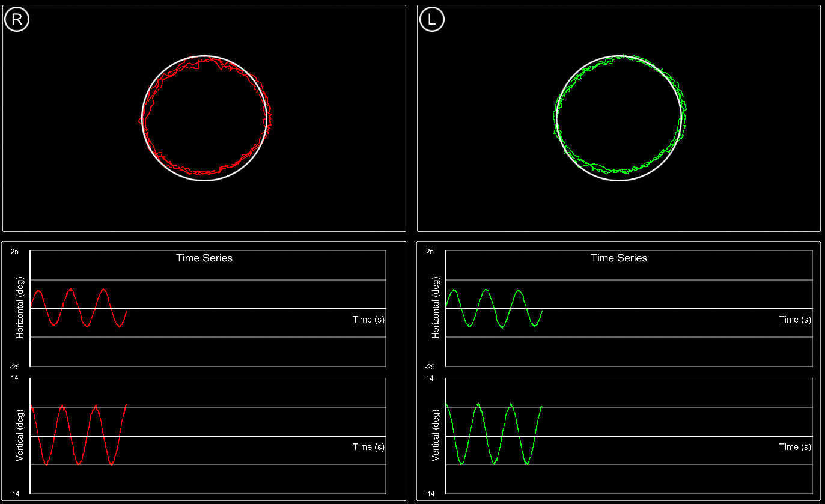Click the 25 axis value on the red chart
The height and width of the screenshot is (504, 825).
(x=15, y=251)
